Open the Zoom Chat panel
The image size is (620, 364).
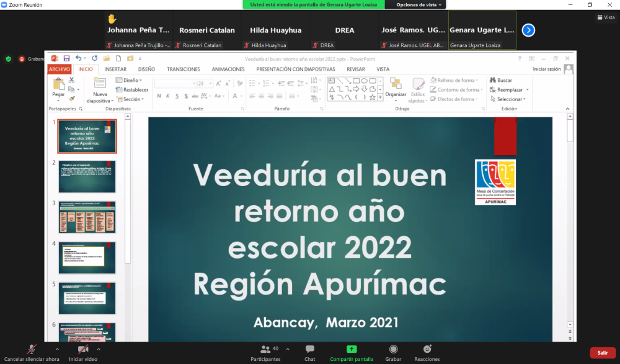[309, 352]
